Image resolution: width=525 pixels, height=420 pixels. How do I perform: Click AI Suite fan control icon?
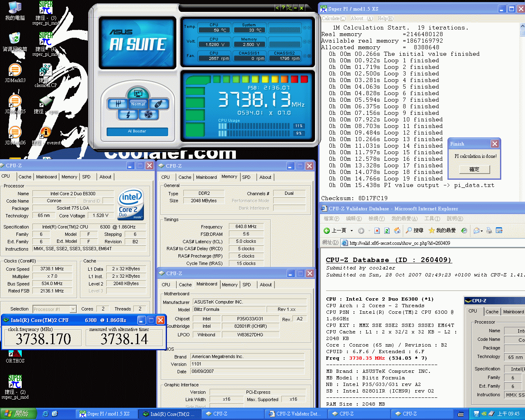click(x=148, y=115)
